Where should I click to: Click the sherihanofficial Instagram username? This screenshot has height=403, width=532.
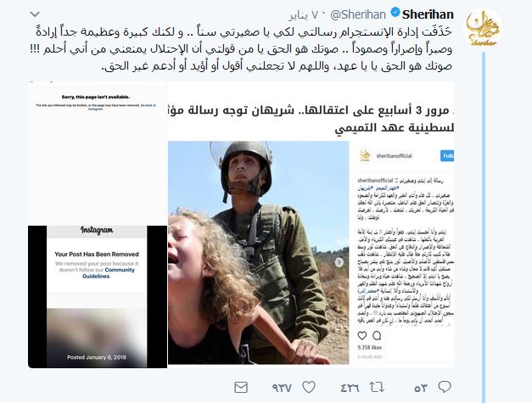[394, 156]
